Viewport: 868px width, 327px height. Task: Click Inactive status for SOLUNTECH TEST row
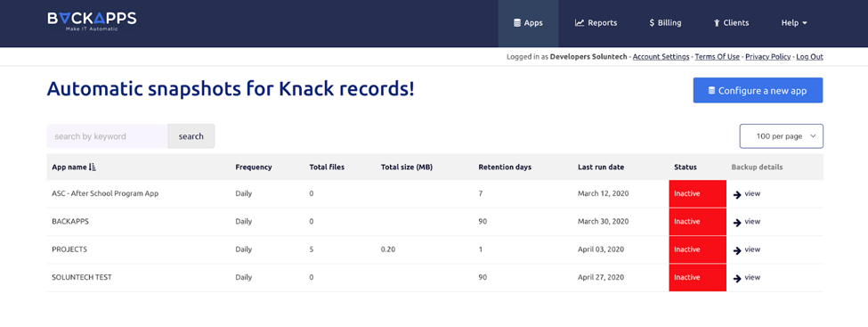tap(697, 278)
